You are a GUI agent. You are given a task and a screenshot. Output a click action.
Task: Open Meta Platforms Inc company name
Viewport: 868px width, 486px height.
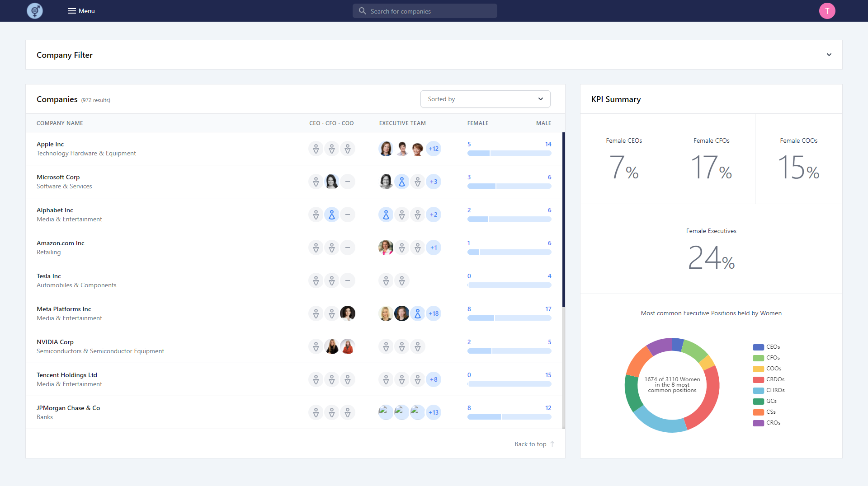tap(64, 309)
